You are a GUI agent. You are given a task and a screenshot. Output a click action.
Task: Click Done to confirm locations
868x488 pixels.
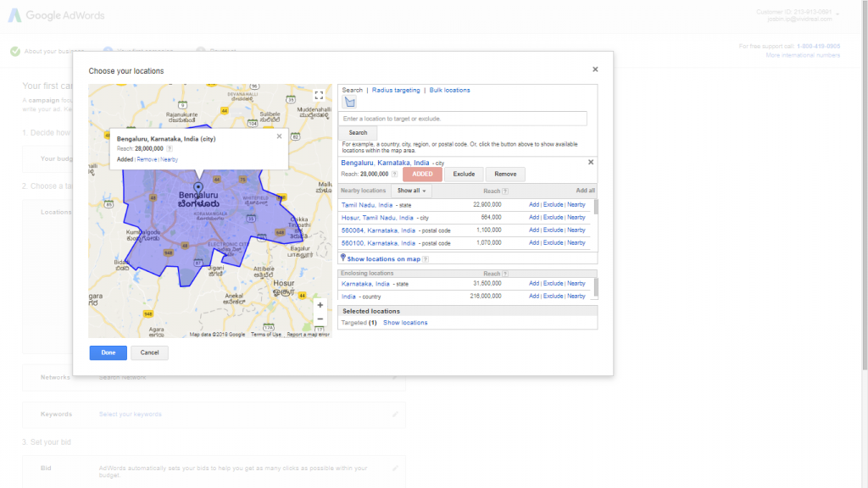click(108, 353)
